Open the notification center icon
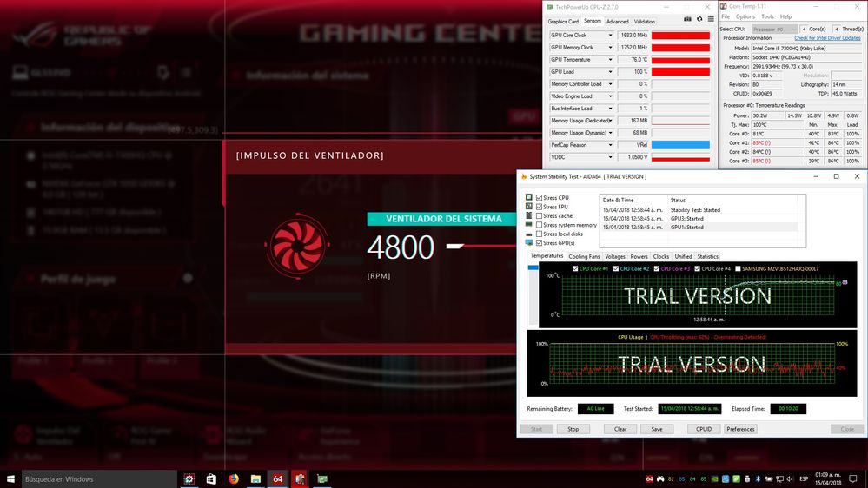This screenshot has height=488, width=868. [x=853, y=478]
